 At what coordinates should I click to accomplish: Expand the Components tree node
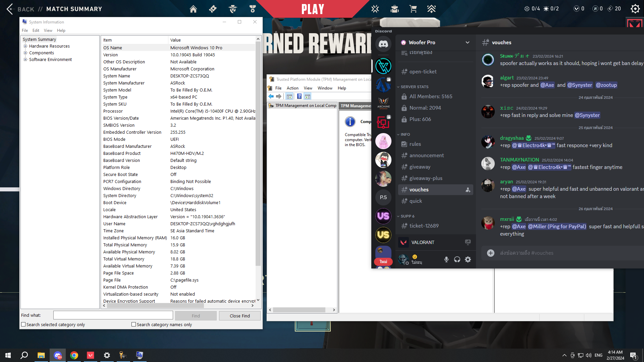[x=25, y=53]
